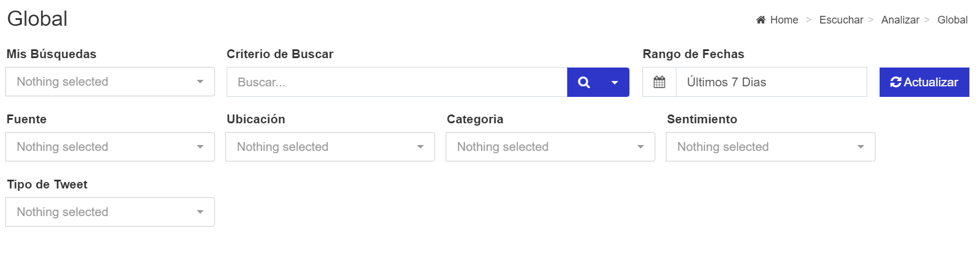
Task: Open the Mis Búsquedas dropdown
Action: (x=110, y=82)
